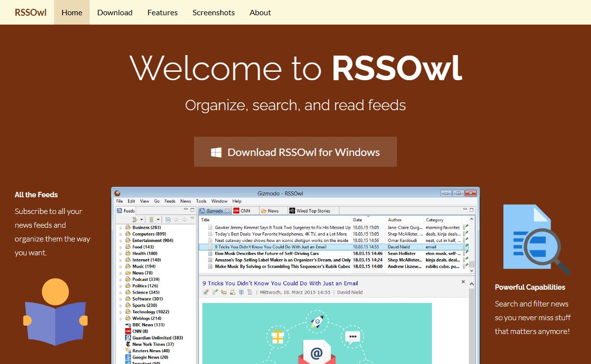Image resolution: width=591 pixels, height=364 pixels.
Task: Click the New York Times feed icon
Action: click(x=128, y=344)
